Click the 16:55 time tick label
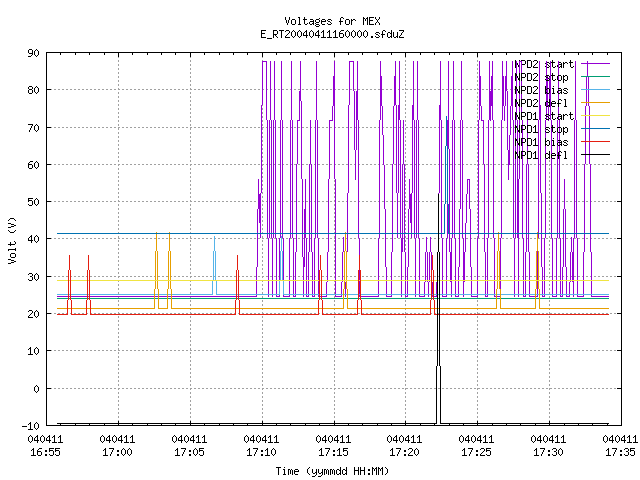The width and height of the screenshot is (640, 480). (x=45, y=453)
